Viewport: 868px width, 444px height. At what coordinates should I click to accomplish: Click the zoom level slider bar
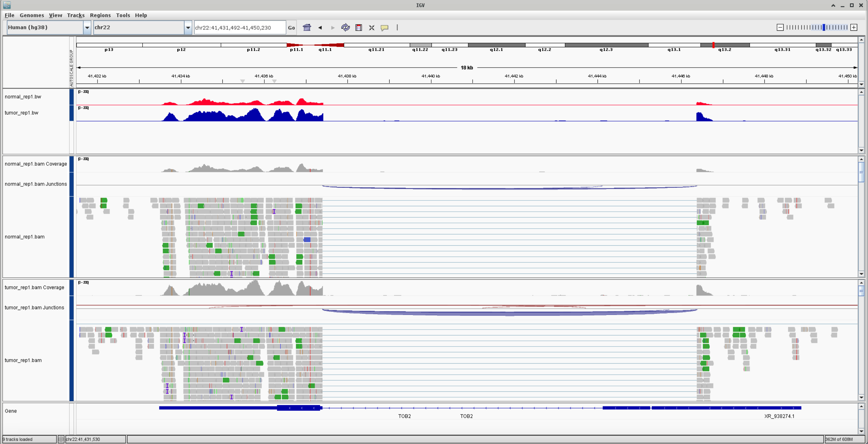tap(817, 28)
